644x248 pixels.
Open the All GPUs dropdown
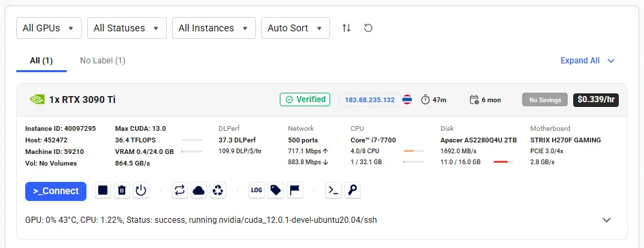click(x=49, y=28)
